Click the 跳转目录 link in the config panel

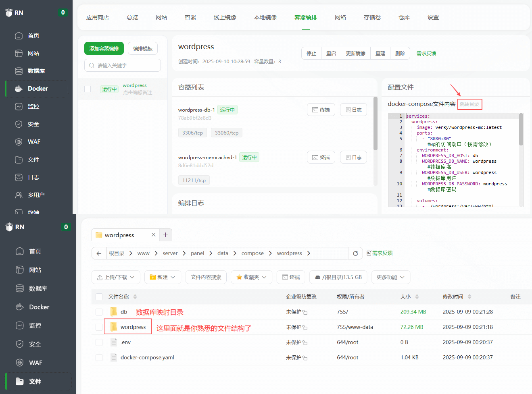[x=469, y=104]
